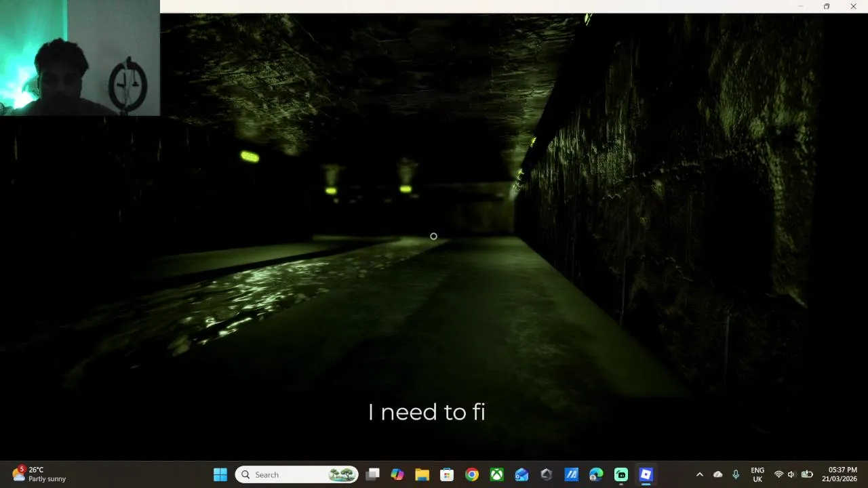Switch to the active Roblox taskbar icon
The width and height of the screenshot is (868, 488).
point(646,474)
